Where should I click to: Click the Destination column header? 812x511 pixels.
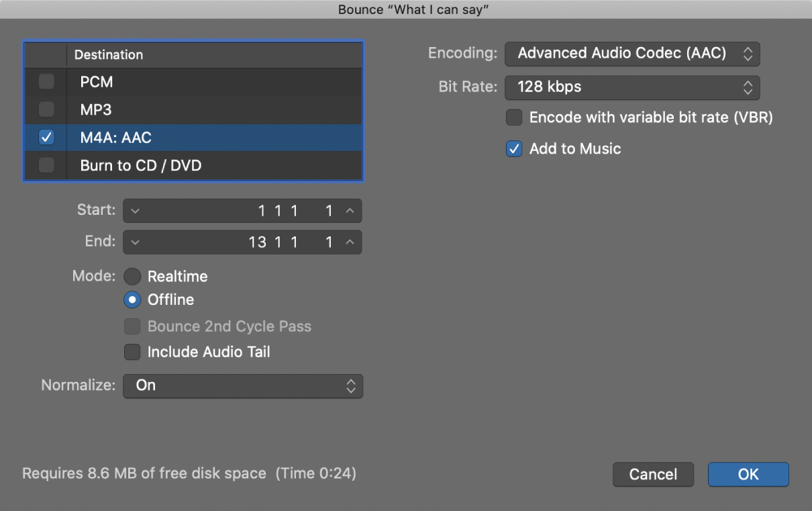(214, 55)
